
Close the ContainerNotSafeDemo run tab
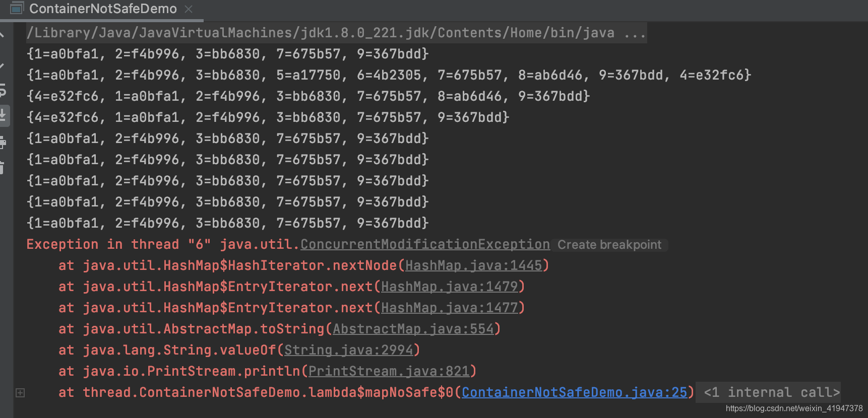pos(189,9)
